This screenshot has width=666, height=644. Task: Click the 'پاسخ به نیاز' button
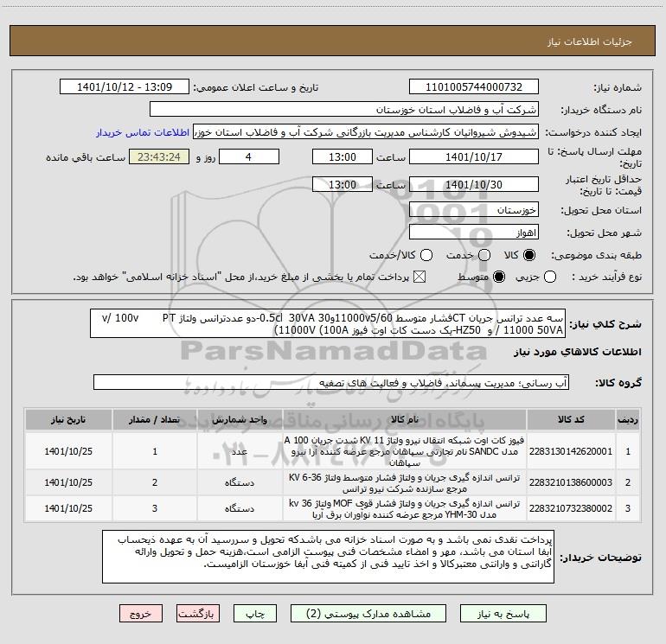pyautogui.click(x=503, y=614)
